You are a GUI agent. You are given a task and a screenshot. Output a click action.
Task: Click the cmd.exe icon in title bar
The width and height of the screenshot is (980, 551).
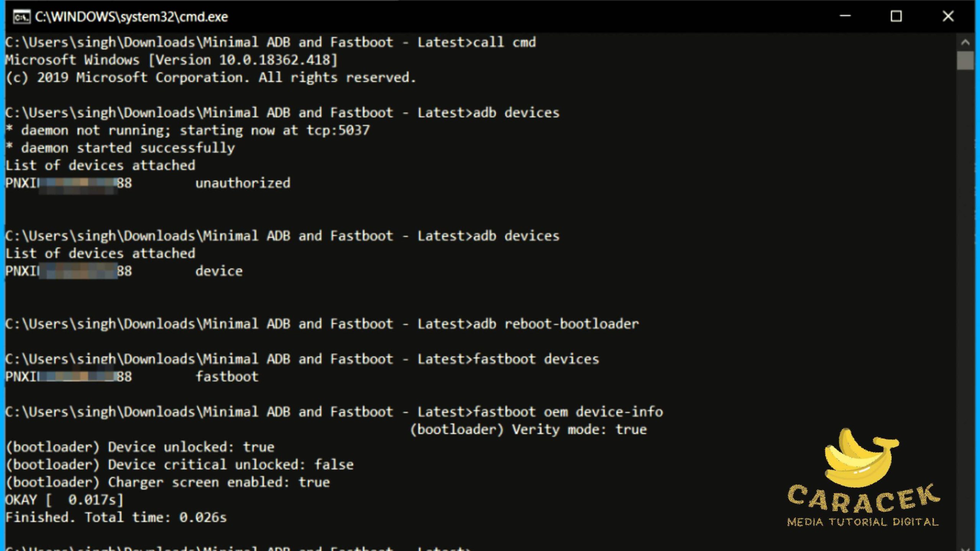[x=21, y=17]
